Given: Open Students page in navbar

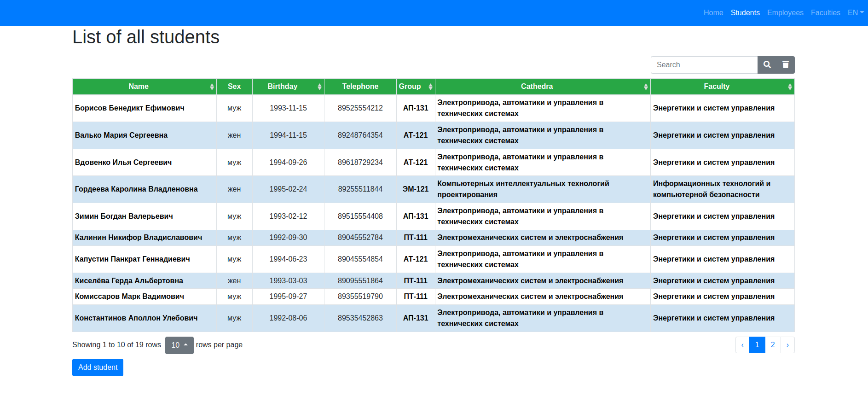Looking at the screenshot, I should [745, 13].
